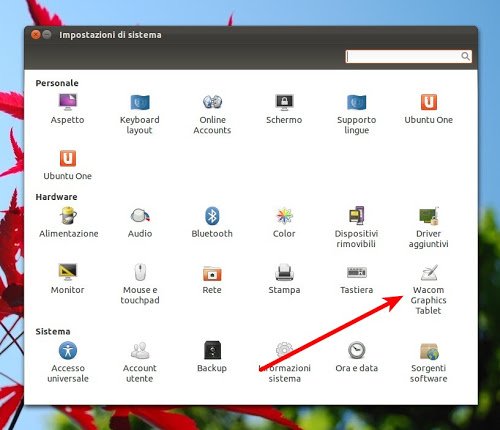Click the search field in the header
This screenshot has height=430, width=500.
[x=408, y=56]
